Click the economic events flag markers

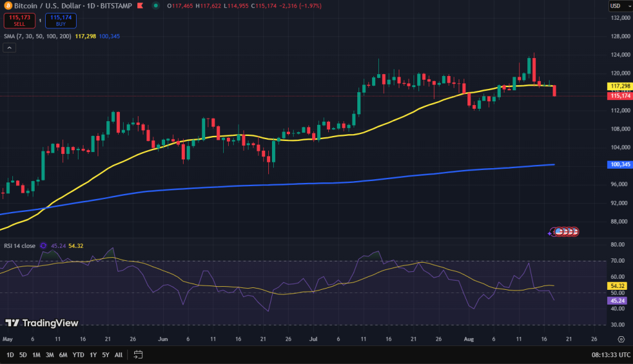564,232
